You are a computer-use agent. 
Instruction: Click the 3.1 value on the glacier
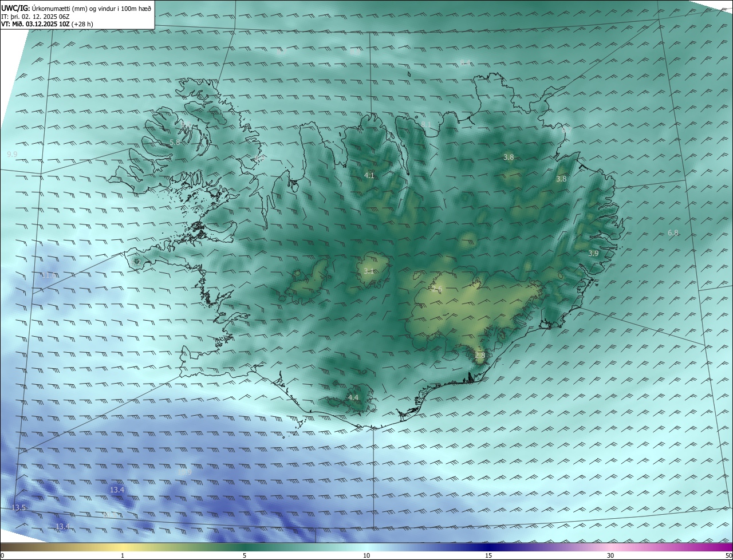pyautogui.click(x=369, y=271)
